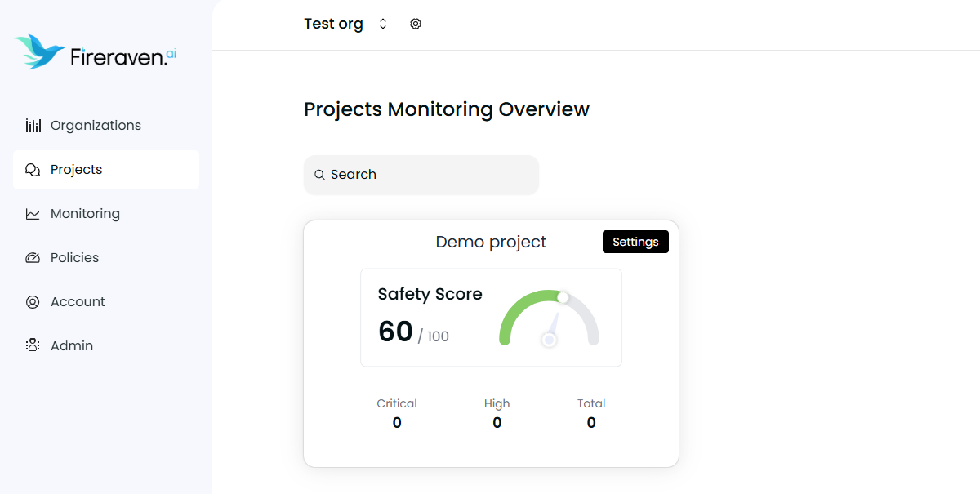
Task: Click the Safety Score gauge
Action: point(547,318)
